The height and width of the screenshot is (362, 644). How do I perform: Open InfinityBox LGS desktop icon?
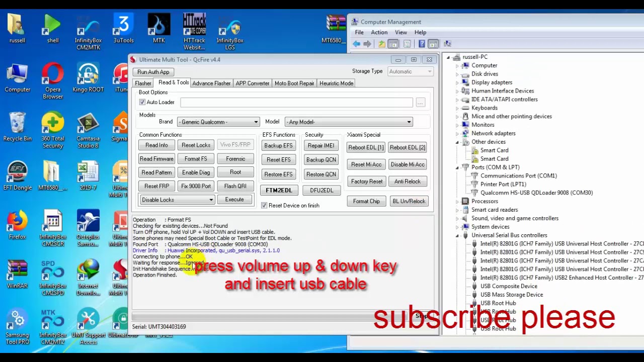[230, 31]
